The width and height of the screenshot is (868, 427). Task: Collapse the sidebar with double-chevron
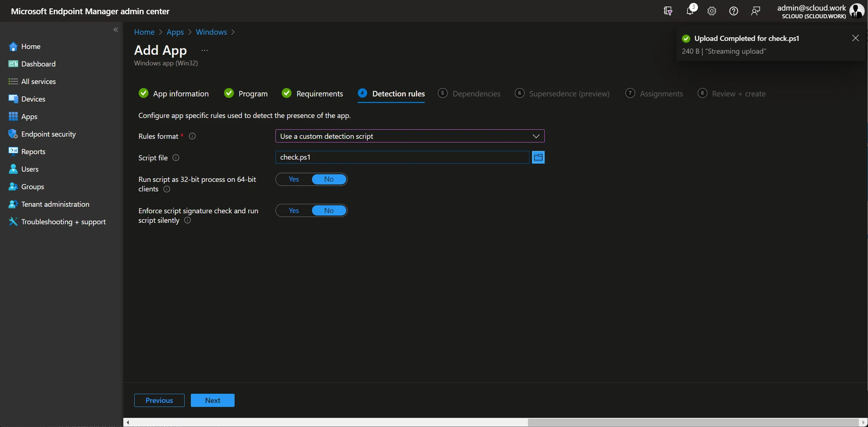116,30
